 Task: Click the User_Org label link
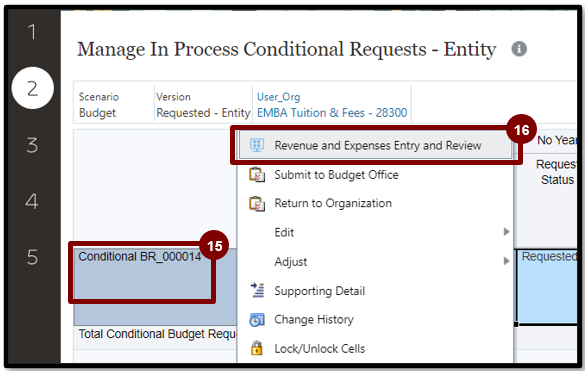pyautogui.click(x=278, y=97)
